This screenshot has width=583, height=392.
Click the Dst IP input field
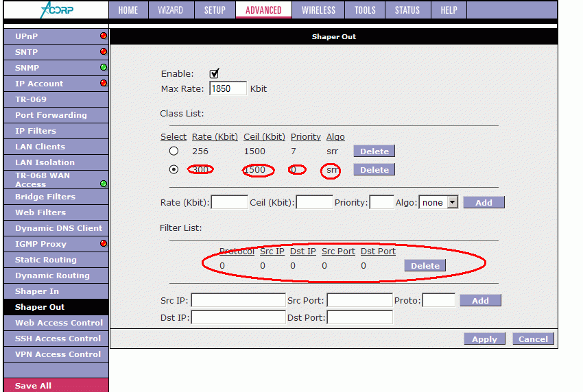tap(238, 317)
